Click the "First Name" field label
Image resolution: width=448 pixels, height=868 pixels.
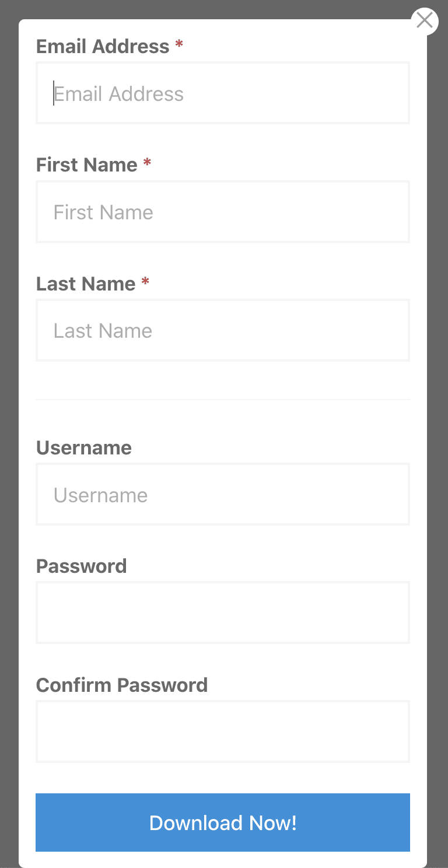point(86,165)
